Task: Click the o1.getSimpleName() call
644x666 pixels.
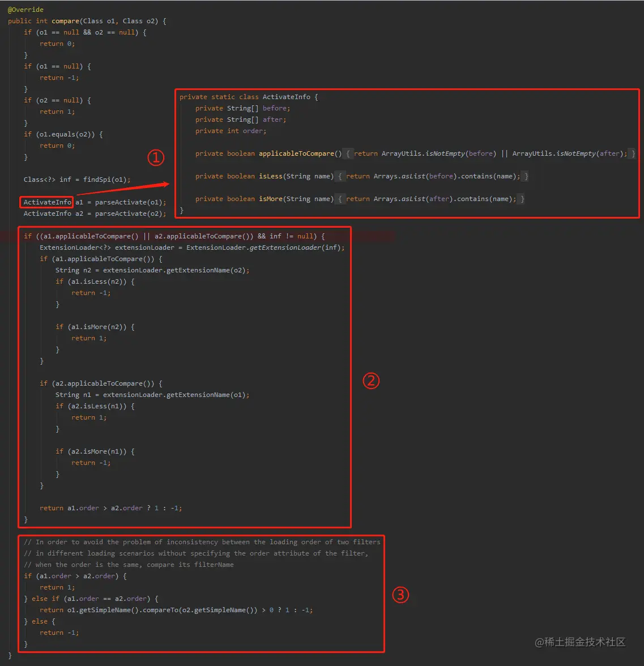Action: 103,610
